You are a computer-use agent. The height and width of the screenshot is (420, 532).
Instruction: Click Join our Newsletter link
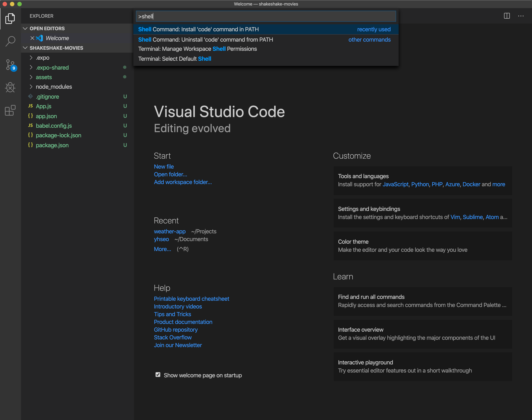coord(178,345)
